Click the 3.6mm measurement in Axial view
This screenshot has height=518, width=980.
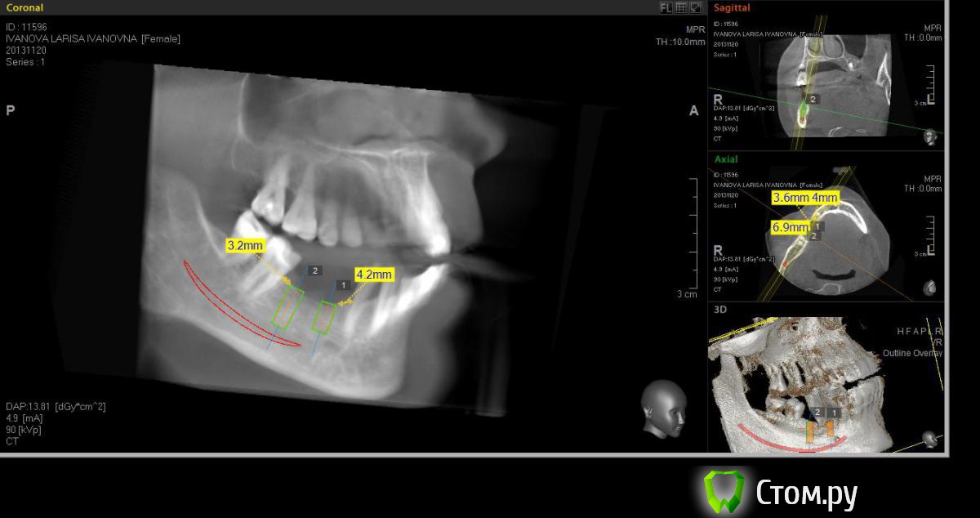pyautogui.click(x=791, y=198)
